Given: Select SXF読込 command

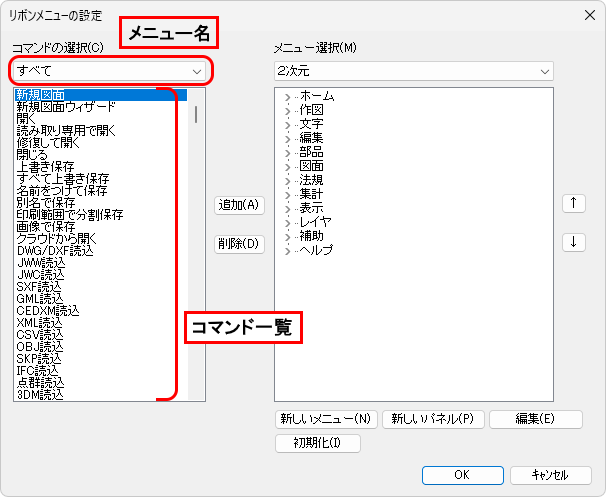Looking at the screenshot, I should pos(100,287).
